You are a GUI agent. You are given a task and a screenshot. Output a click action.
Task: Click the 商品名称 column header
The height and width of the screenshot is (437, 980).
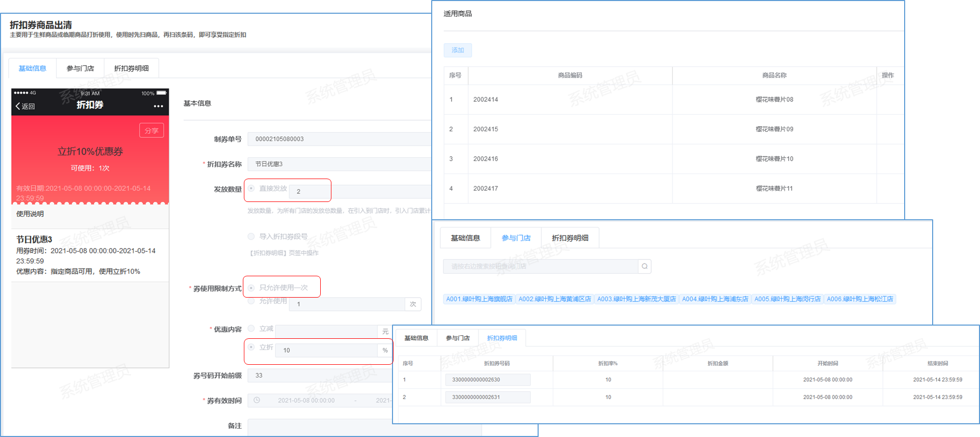[x=774, y=75]
